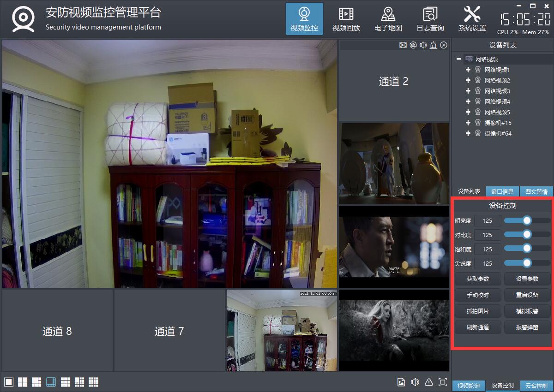Viewport: 554px width, 392px height.
Task: Click the snapshot camera icon in channel 2 toolbar
Action: (413, 45)
